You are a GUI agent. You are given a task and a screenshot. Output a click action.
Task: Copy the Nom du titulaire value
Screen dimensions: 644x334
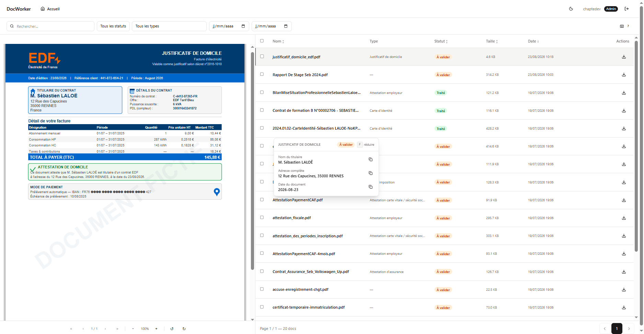(370, 159)
